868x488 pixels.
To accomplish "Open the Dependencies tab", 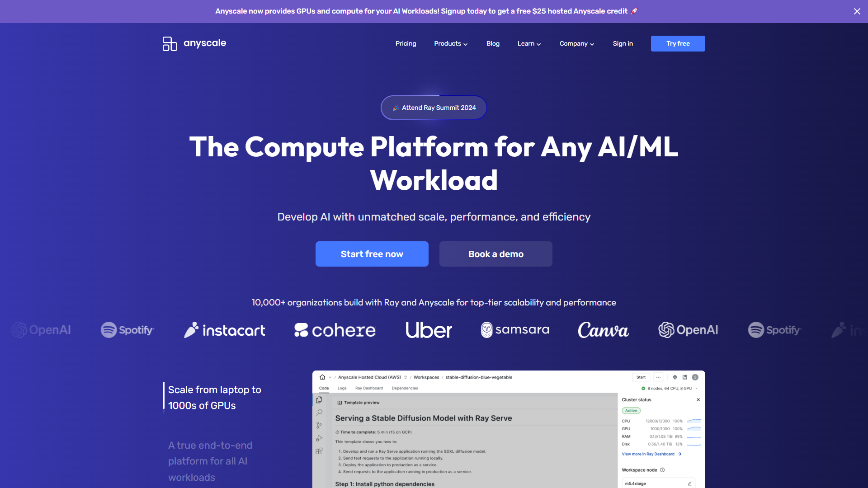I will [x=405, y=388].
